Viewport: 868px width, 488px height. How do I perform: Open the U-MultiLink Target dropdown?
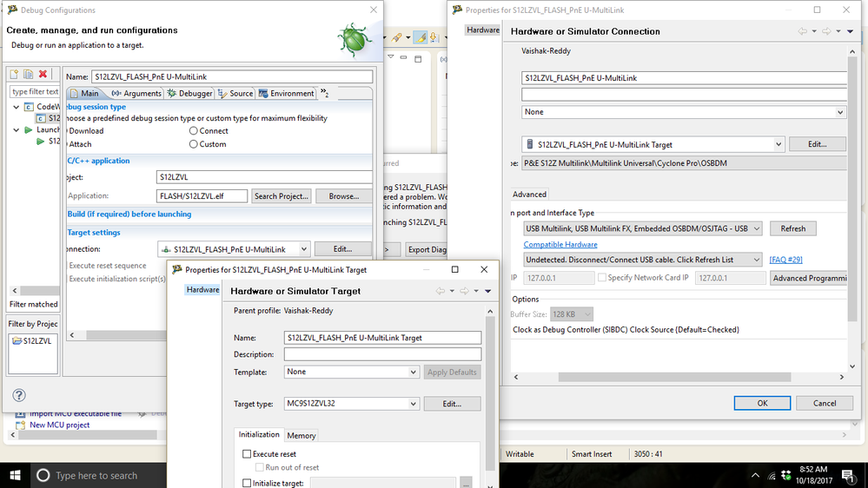(x=779, y=144)
